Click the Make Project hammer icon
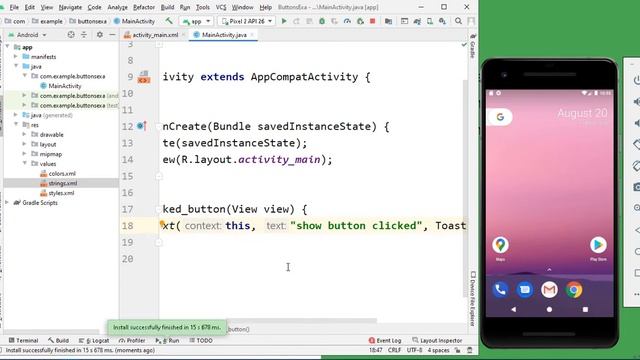Viewport: 640px width, 360px height. point(169,21)
